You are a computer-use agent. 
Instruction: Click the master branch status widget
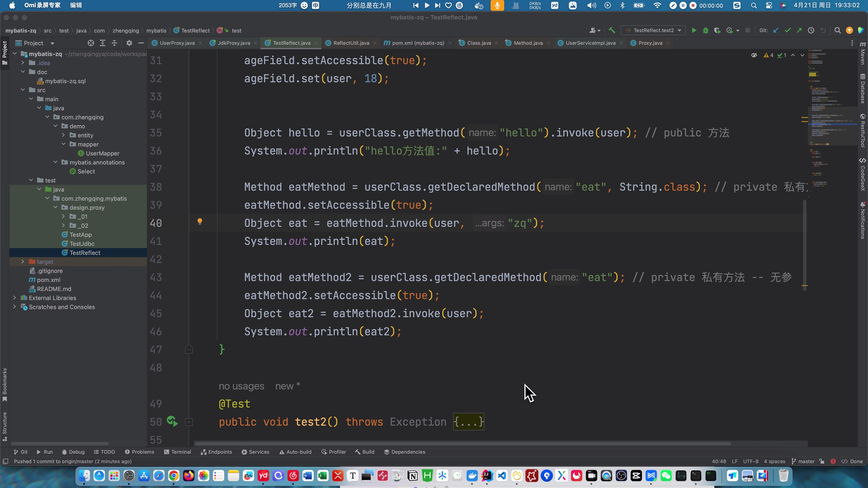(x=803, y=461)
